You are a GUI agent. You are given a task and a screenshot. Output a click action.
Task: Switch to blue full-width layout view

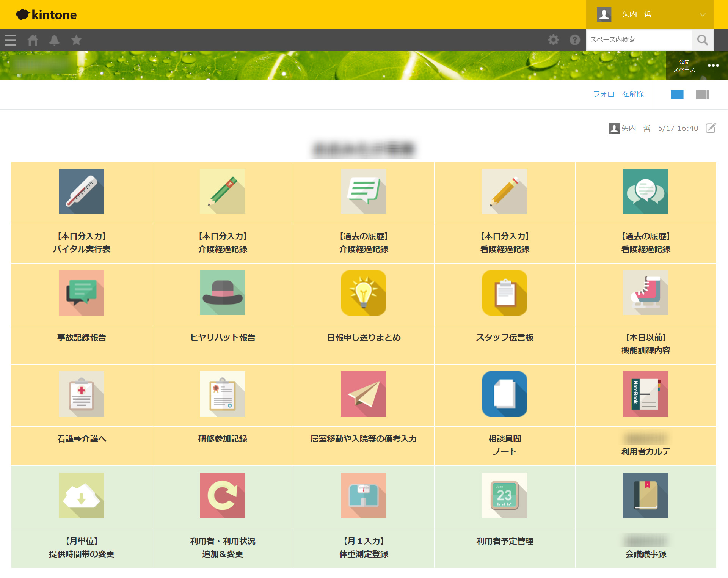click(x=677, y=94)
